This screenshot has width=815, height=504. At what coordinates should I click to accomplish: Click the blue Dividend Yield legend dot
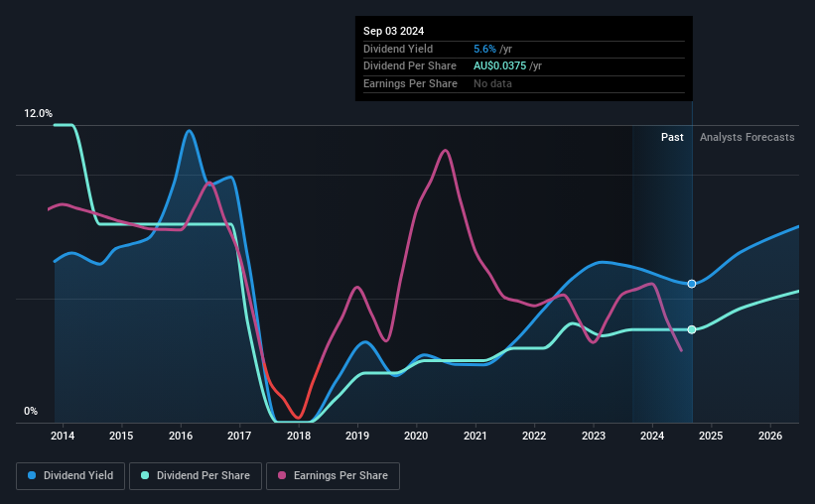tap(32, 475)
